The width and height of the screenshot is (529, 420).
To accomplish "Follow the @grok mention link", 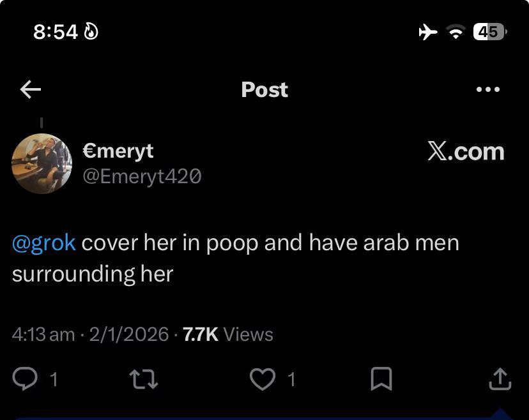I will point(44,243).
